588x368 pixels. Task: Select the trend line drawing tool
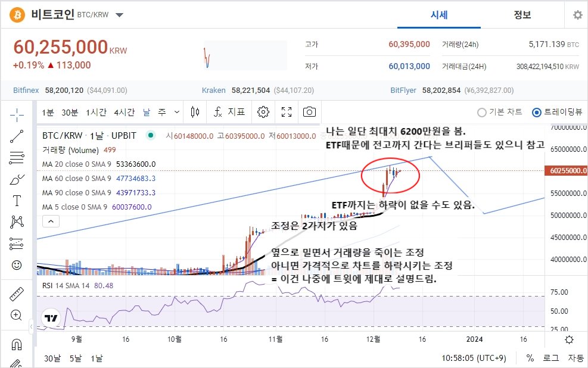click(x=17, y=136)
